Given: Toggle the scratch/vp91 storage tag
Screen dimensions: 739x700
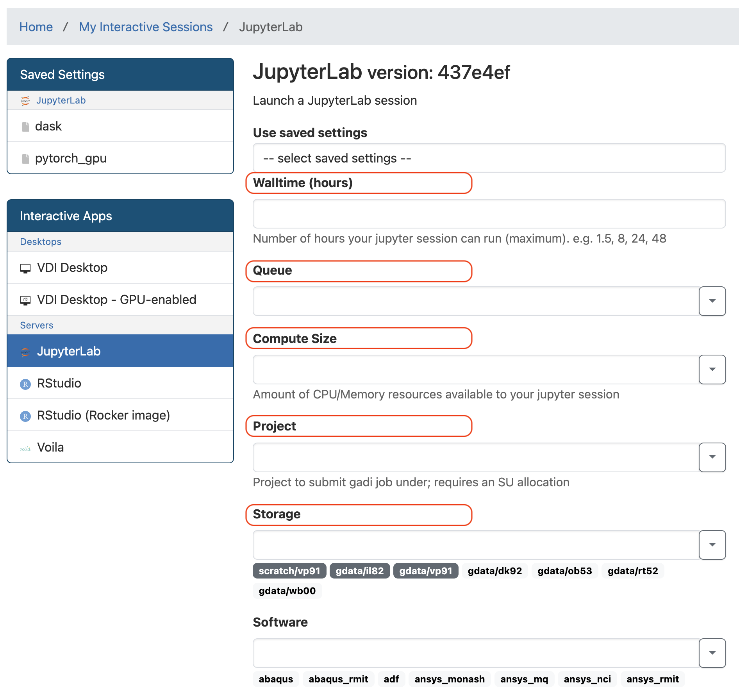Looking at the screenshot, I should pos(289,571).
